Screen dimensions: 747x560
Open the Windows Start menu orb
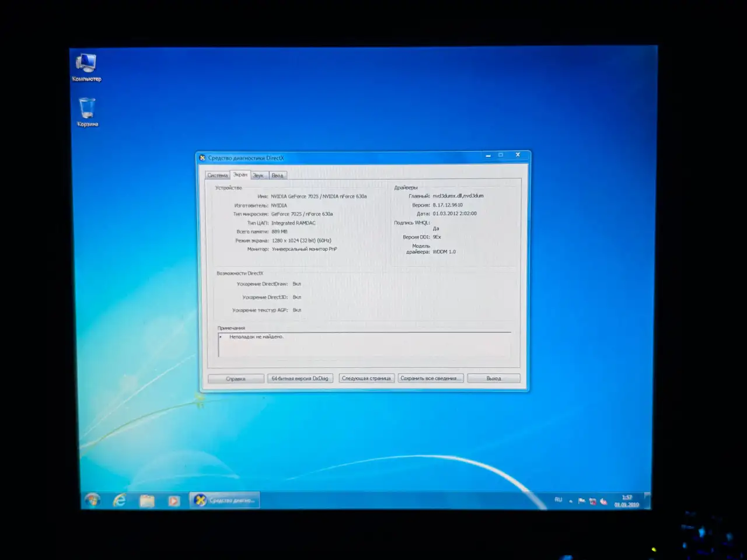[x=92, y=500]
